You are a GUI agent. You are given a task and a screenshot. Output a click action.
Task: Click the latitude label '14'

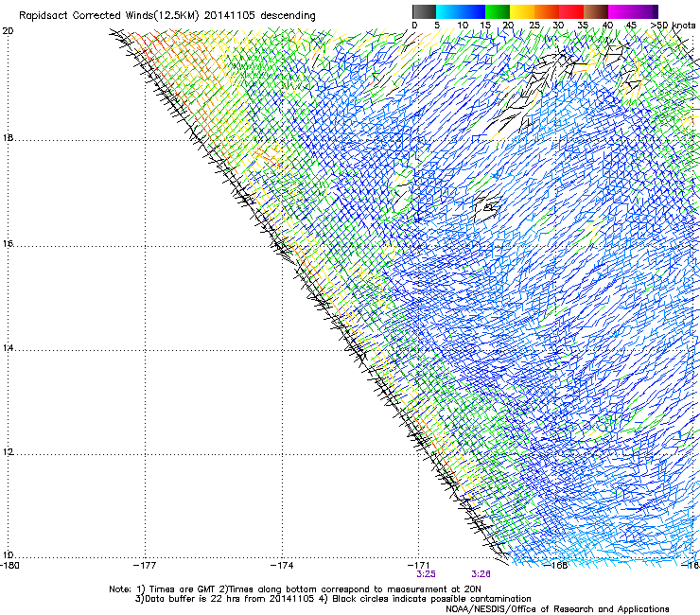8,347
